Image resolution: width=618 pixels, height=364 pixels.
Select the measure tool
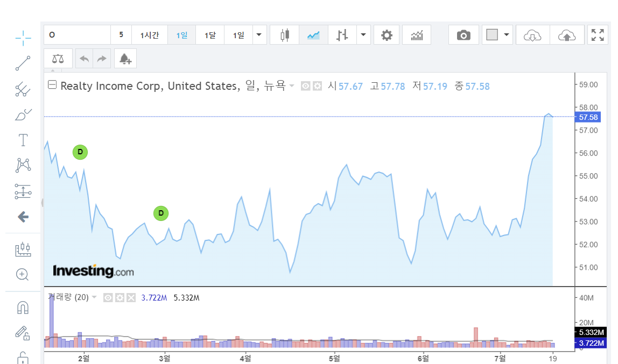tap(23, 249)
